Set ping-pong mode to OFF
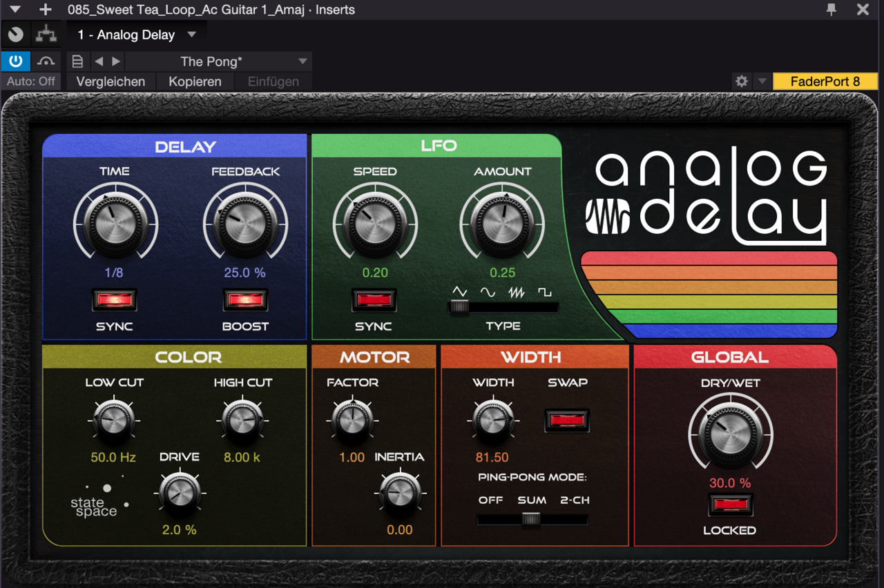Image resolution: width=884 pixels, height=588 pixels. pyautogui.click(x=491, y=500)
